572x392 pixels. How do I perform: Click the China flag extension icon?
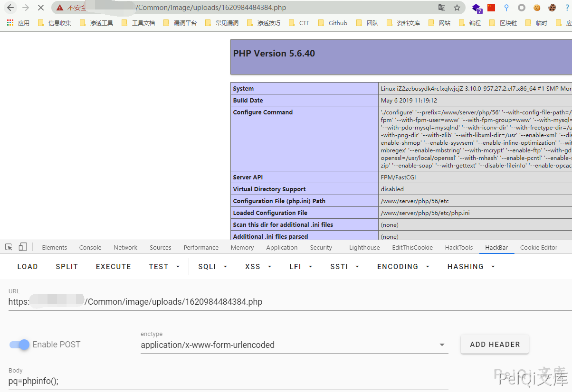click(491, 8)
